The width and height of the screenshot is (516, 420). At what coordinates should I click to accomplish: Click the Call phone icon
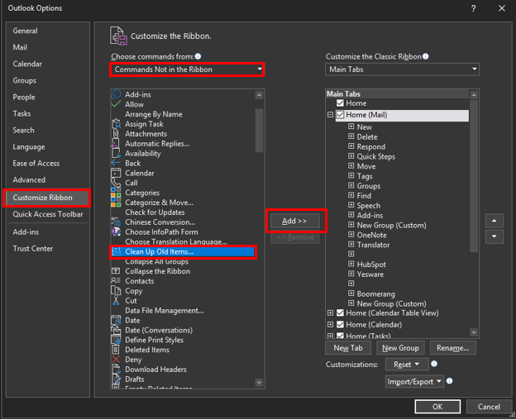pyautogui.click(x=116, y=183)
